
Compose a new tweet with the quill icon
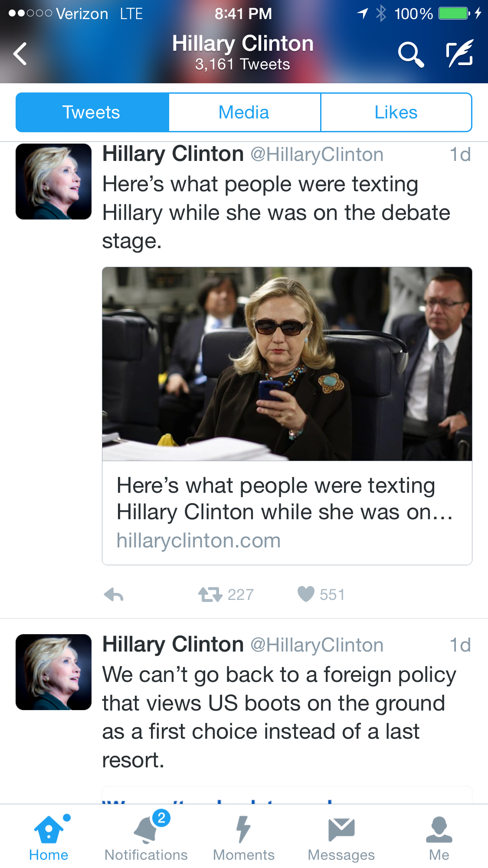pyautogui.click(x=460, y=53)
